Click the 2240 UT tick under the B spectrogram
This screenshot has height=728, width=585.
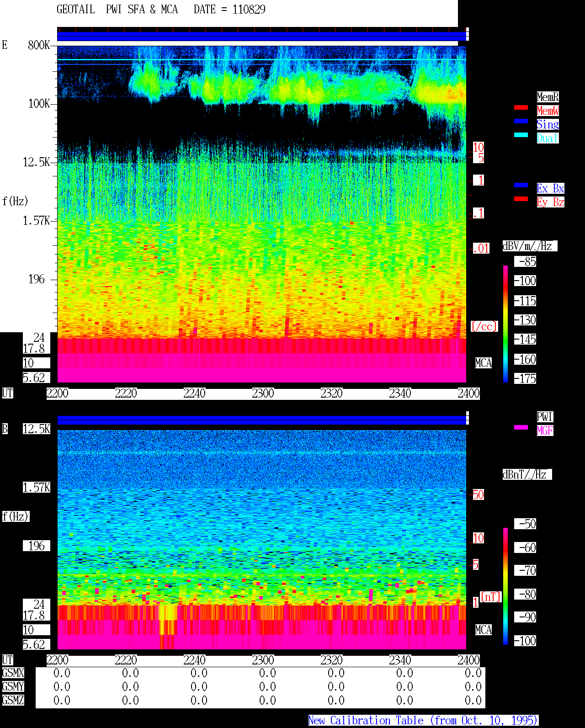(x=194, y=660)
